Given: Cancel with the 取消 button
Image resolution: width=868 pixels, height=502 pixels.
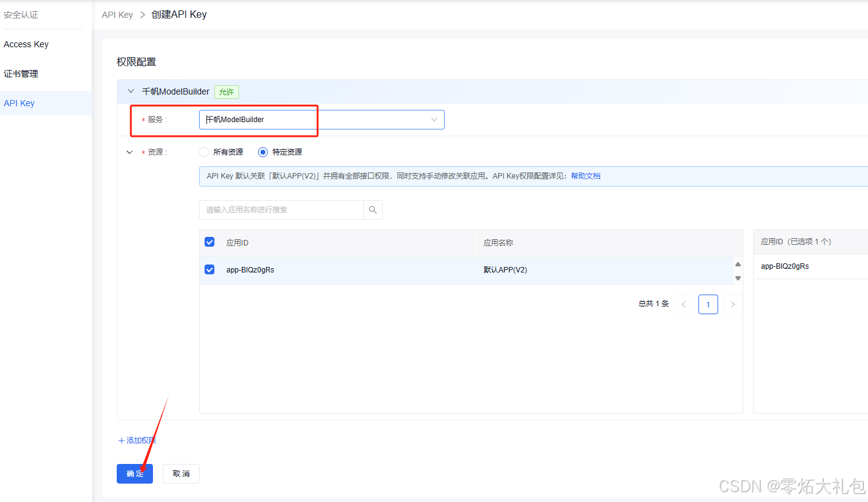Looking at the screenshot, I should pos(181,474).
